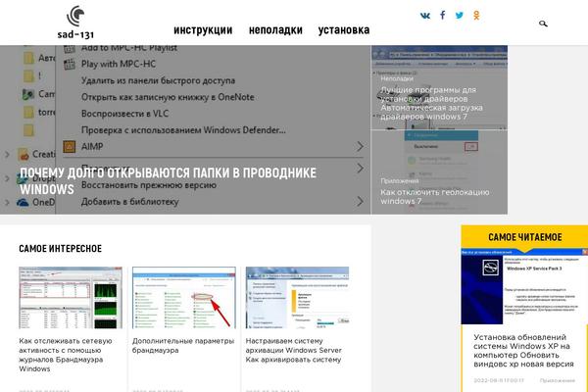Viewport: 588px width, 392px height.
Task: Open article Почему долго открываются папки в проводнике
Action: pos(168,180)
